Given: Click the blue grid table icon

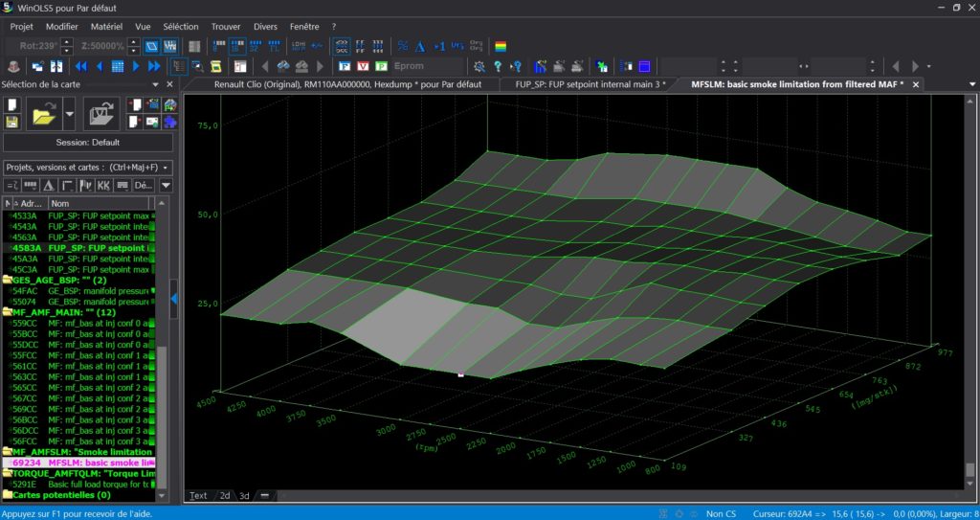Looking at the screenshot, I should click(x=118, y=66).
